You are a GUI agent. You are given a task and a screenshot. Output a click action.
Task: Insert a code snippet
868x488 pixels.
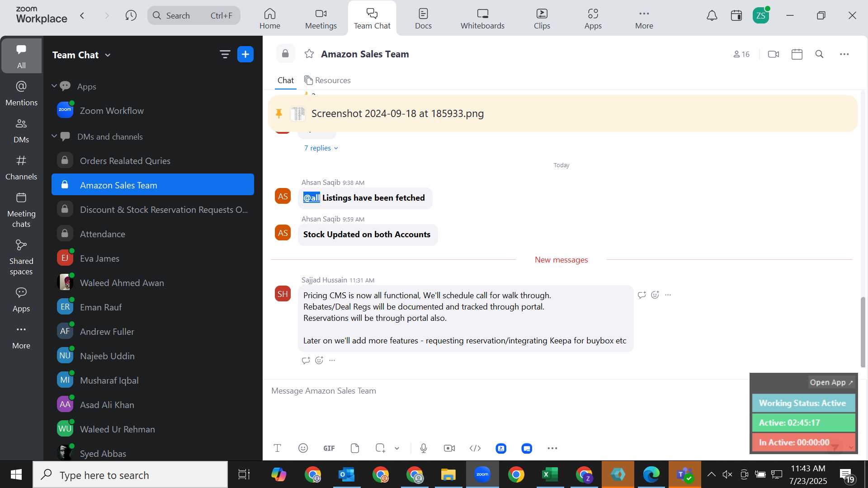[475, 448]
